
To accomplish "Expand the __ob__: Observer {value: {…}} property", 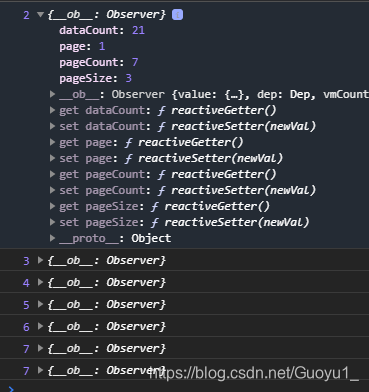I will pos(52,94).
